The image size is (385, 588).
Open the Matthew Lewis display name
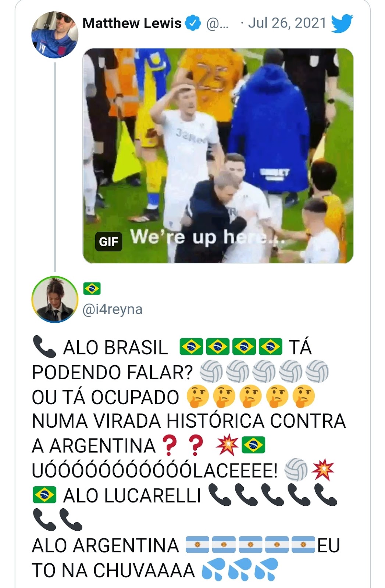[x=132, y=23]
